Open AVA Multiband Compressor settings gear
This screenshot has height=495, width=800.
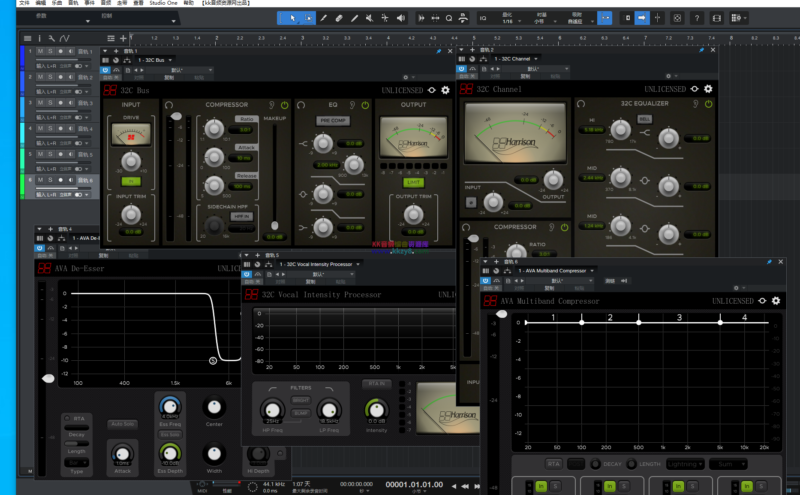(776, 301)
